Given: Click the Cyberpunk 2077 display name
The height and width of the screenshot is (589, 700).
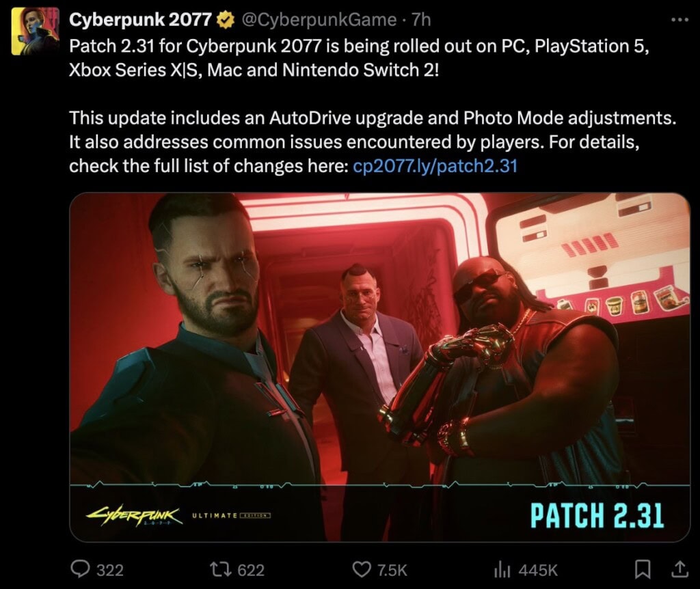Looking at the screenshot, I should [141, 20].
